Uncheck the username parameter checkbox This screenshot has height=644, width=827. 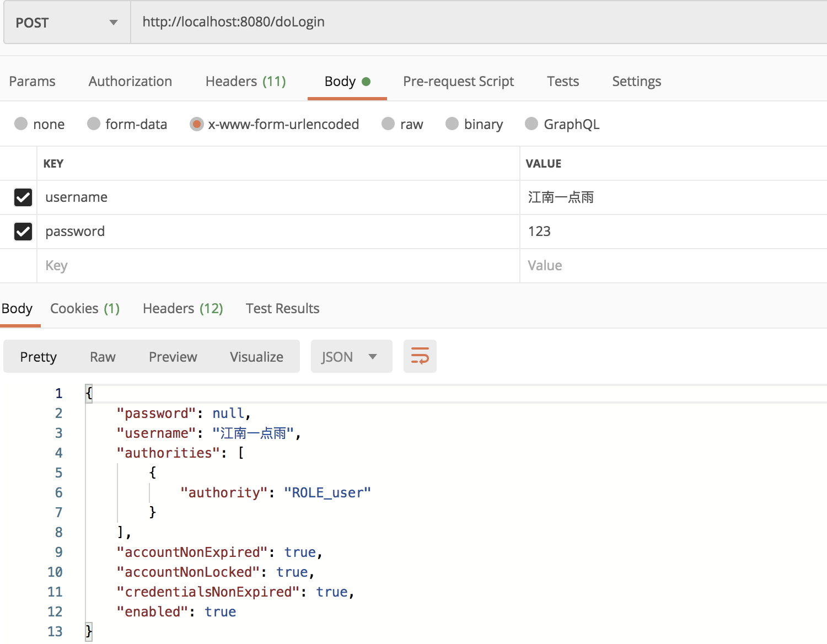coord(23,197)
